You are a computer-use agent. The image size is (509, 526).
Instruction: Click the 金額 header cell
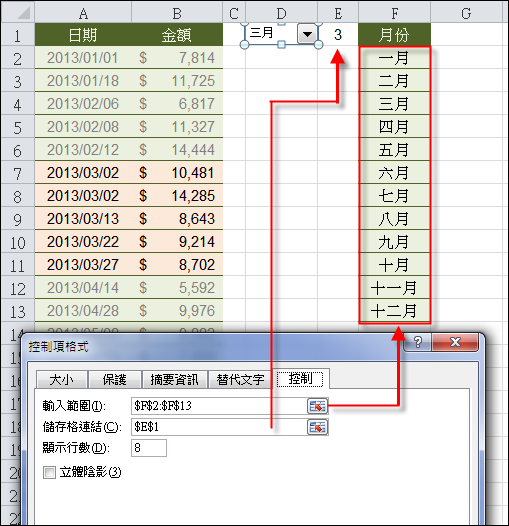click(177, 35)
